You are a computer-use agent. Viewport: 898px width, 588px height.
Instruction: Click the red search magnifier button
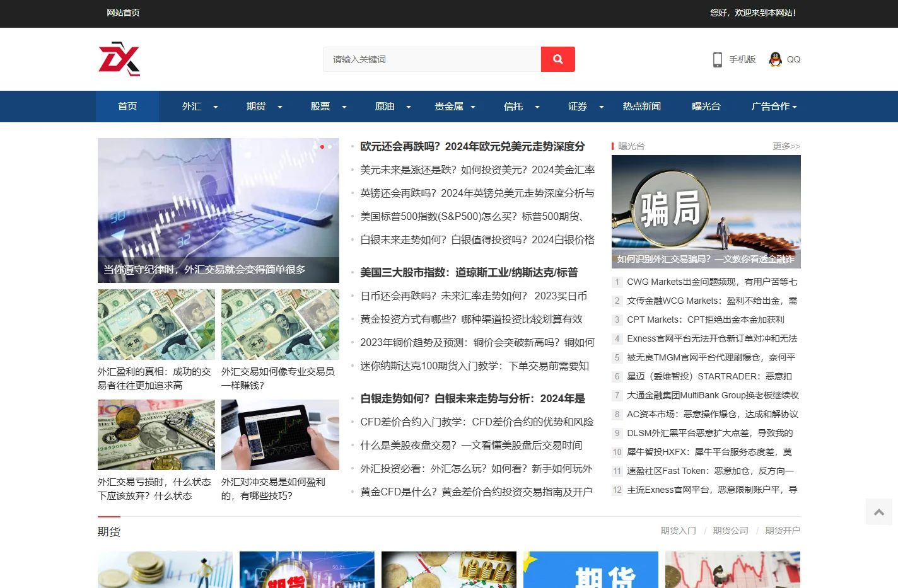point(557,59)
